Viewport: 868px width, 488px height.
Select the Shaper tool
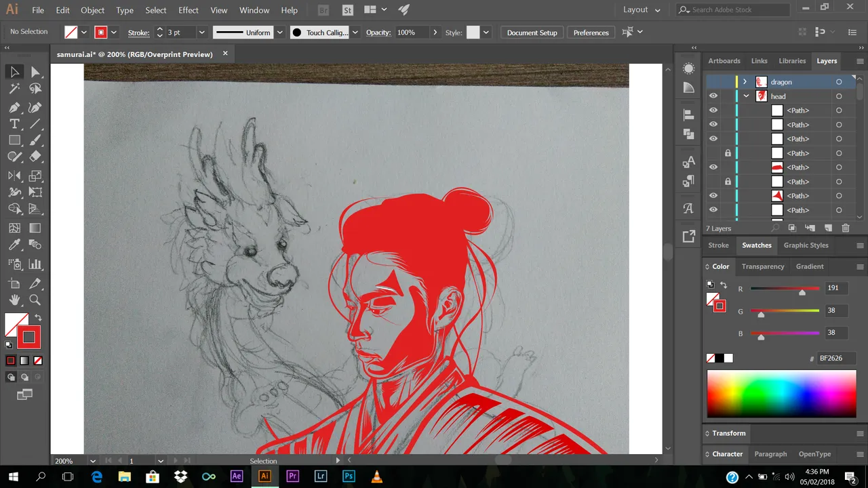[x=14, y=157]
